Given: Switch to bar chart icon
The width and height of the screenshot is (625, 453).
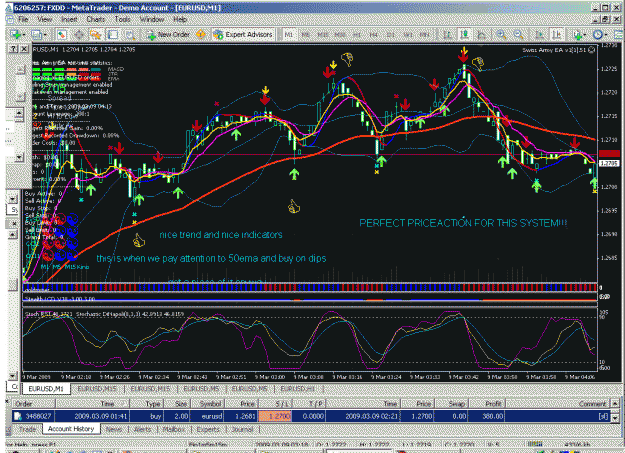Looking at the screenshot, I should click(448, 35).
